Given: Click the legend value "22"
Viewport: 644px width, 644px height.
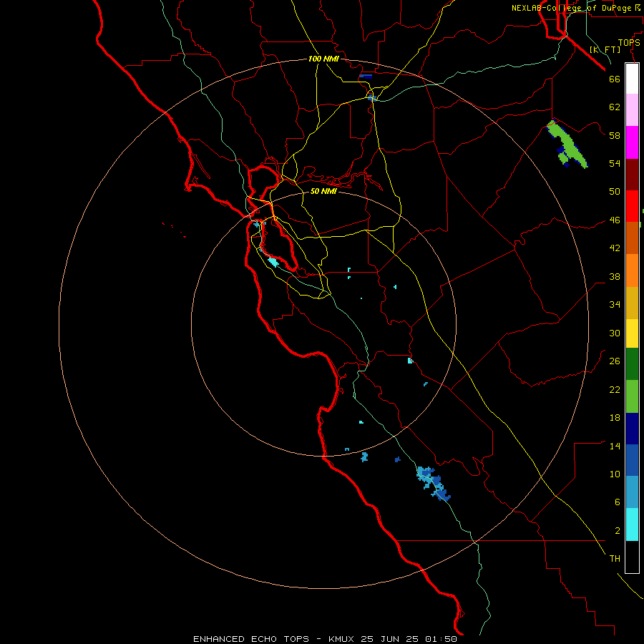Looking at the screenshot, I should pos(615,390).
